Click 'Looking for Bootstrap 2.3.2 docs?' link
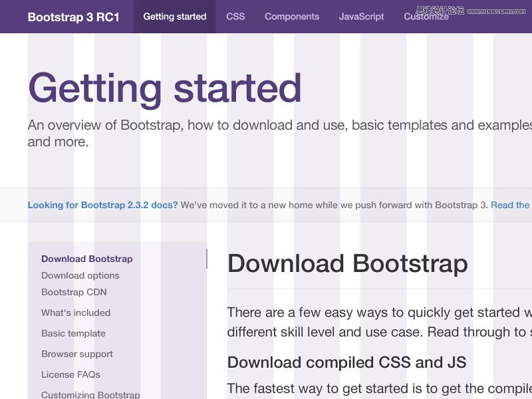 coord(102,205)
